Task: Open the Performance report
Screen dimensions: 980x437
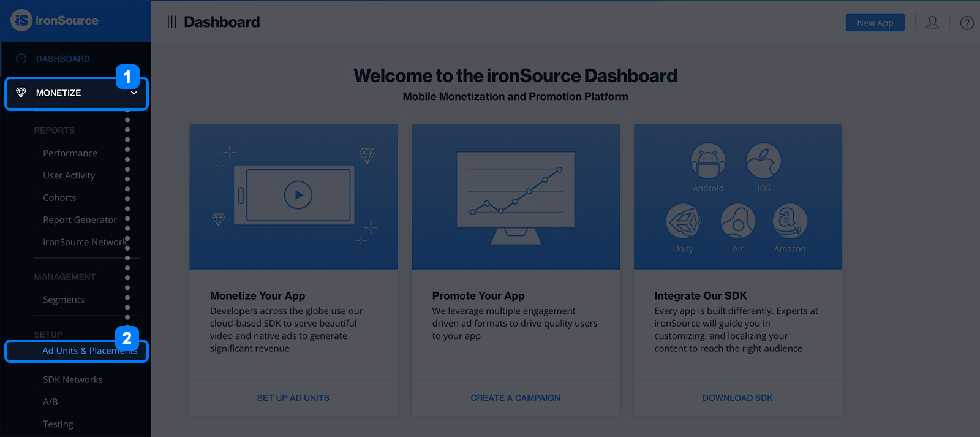Action: pos(70,153)
